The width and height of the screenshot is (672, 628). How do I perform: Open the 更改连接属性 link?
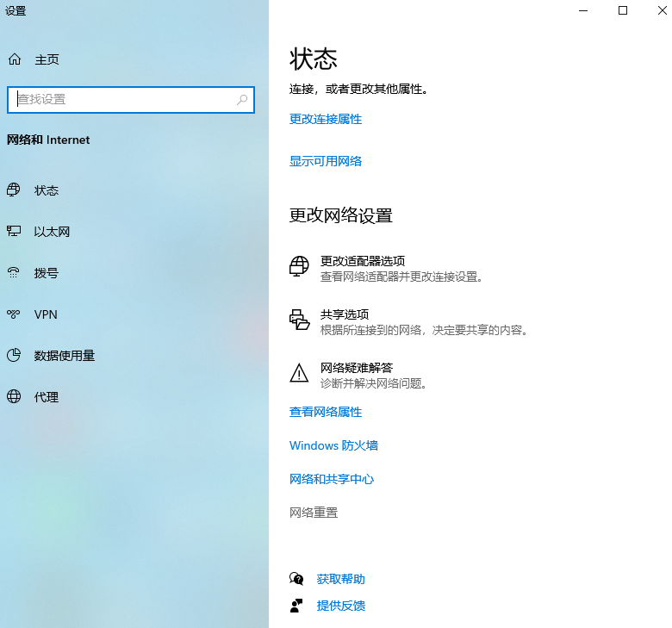click(326, 120)
